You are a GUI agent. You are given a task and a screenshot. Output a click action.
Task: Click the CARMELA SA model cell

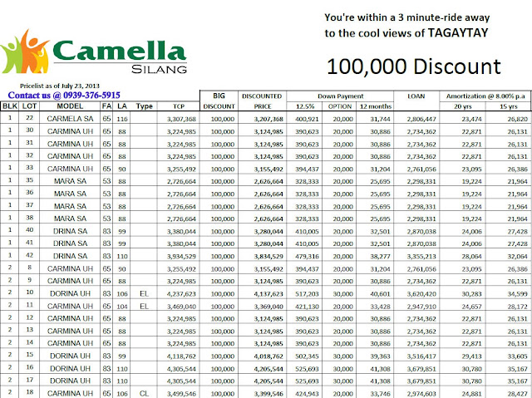pyautogui.click(x=70, y=119)
